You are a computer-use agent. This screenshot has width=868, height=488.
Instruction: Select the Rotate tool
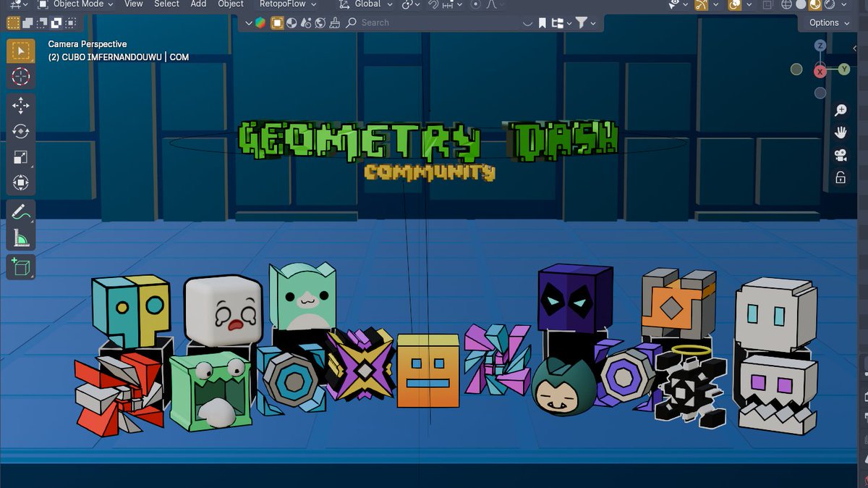(20, 131)
